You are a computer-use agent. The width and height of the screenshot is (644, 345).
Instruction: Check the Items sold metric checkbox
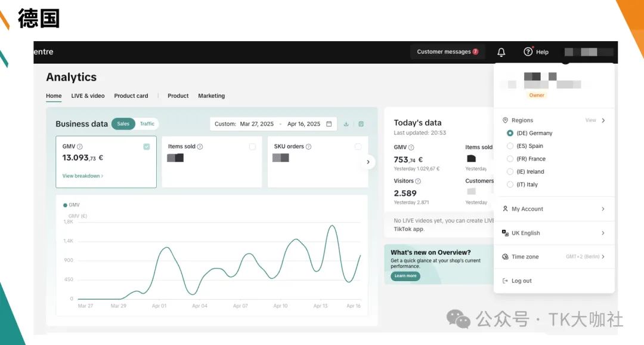252,147
